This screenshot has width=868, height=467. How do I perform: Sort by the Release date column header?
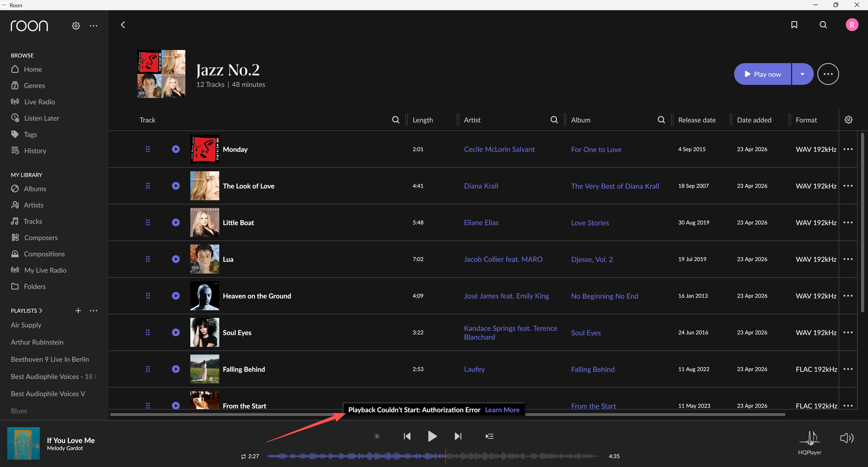[697, 120]
